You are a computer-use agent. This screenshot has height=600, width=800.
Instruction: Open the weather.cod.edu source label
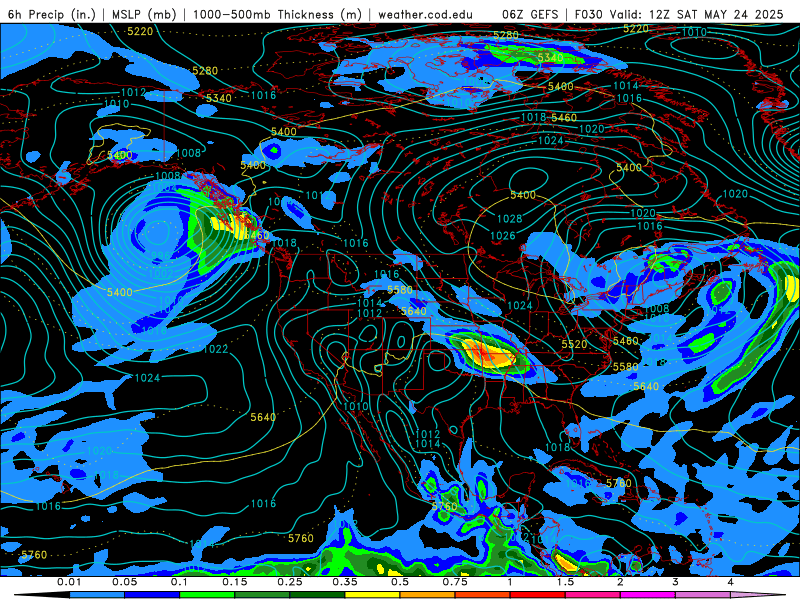point(425,14)
